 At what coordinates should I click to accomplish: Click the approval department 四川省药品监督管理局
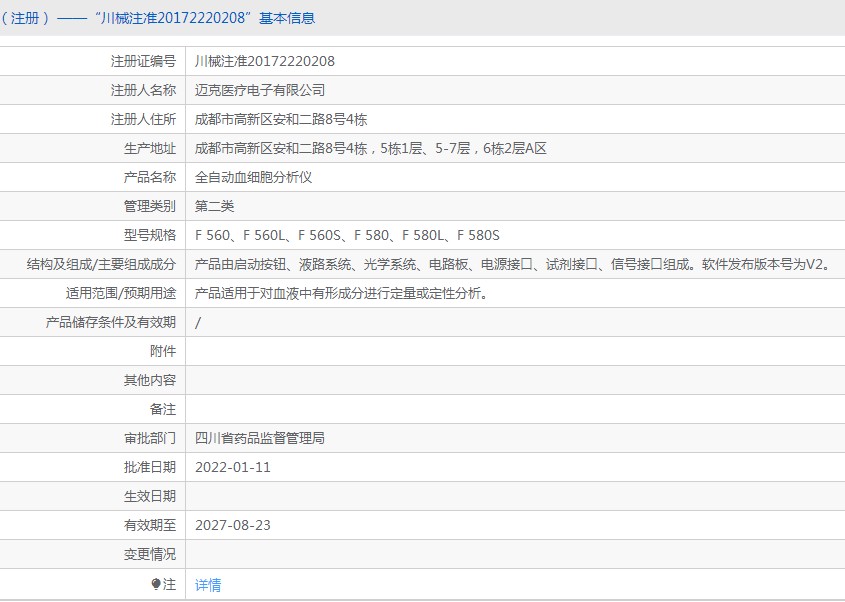[260, 438]
